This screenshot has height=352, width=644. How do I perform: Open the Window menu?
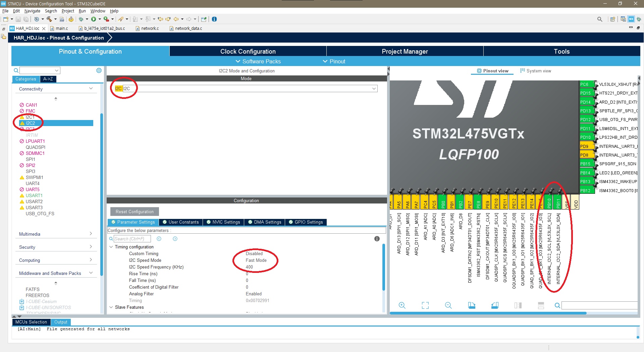tap(98, 11)
